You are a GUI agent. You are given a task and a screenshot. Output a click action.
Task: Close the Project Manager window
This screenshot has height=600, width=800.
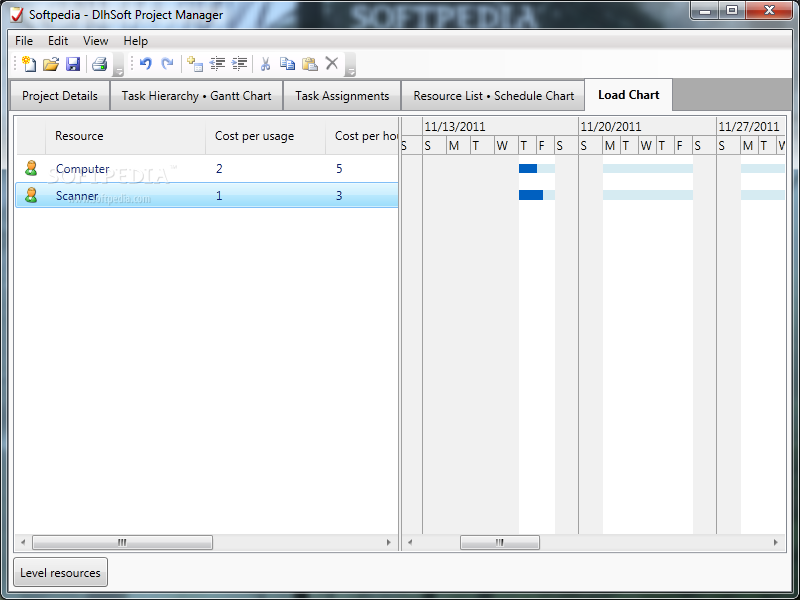[x=769, y=10]
